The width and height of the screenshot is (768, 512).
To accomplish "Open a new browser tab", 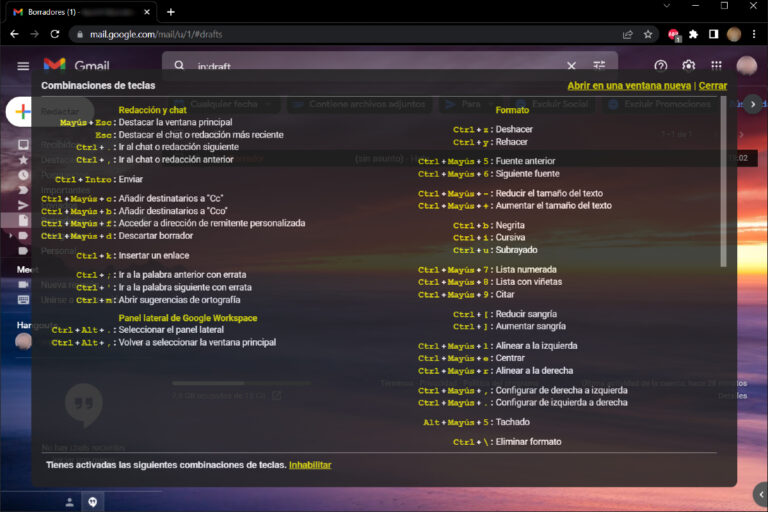I will tap(171, 11).
